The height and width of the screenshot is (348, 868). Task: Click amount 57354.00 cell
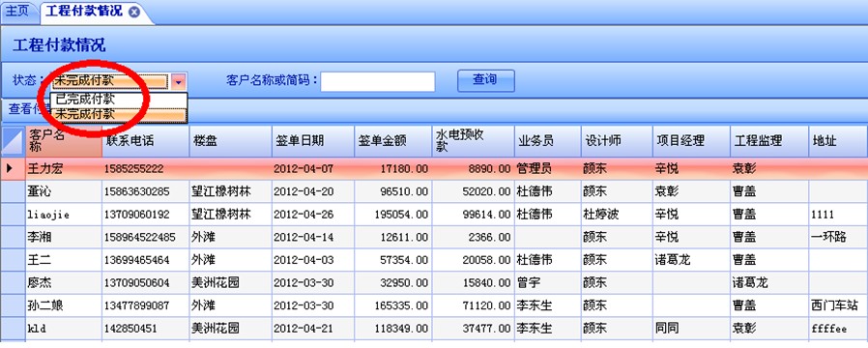(x=392, y=260)
